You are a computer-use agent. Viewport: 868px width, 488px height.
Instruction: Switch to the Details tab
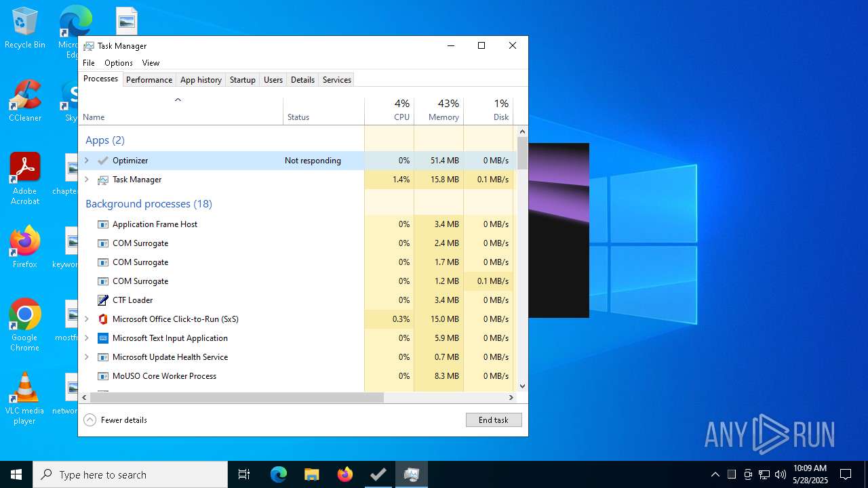tap(302, 80)
